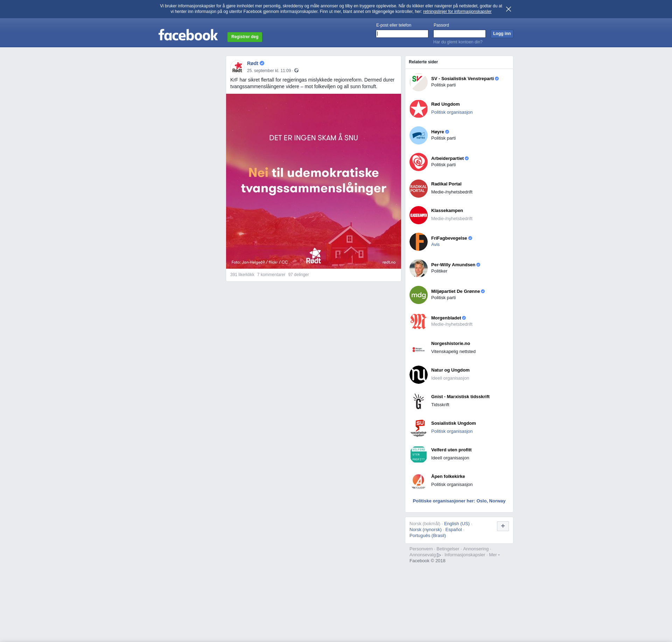Click Avis under FriFagbevegelse
Image resolution: width=672 pixels, height=642 pixels.
tap(435, 245)
